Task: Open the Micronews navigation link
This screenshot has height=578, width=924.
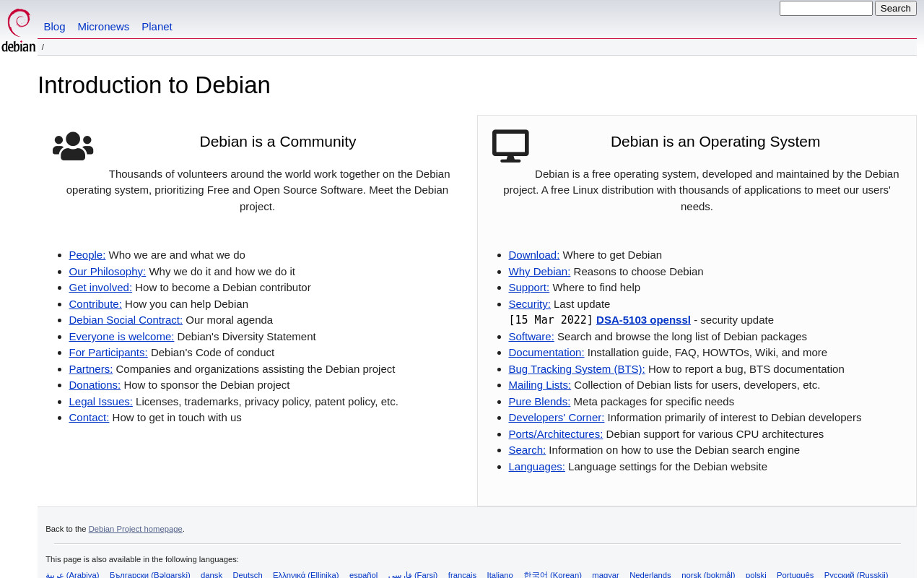Action: click(103, 27)
